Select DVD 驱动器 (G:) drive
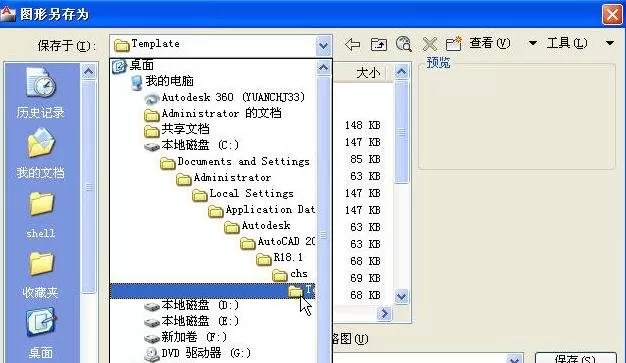 click(197, 354)
